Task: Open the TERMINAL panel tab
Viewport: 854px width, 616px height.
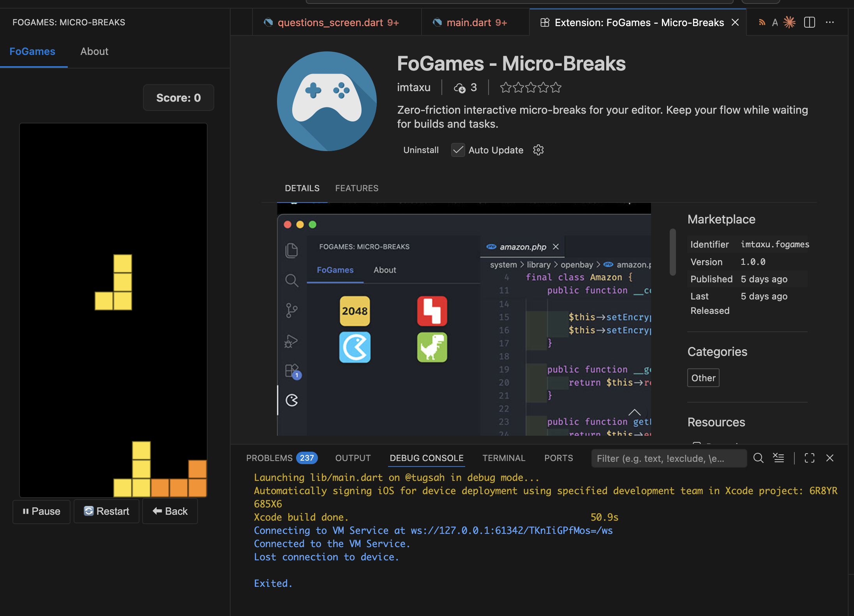Action: pos(503,458)
